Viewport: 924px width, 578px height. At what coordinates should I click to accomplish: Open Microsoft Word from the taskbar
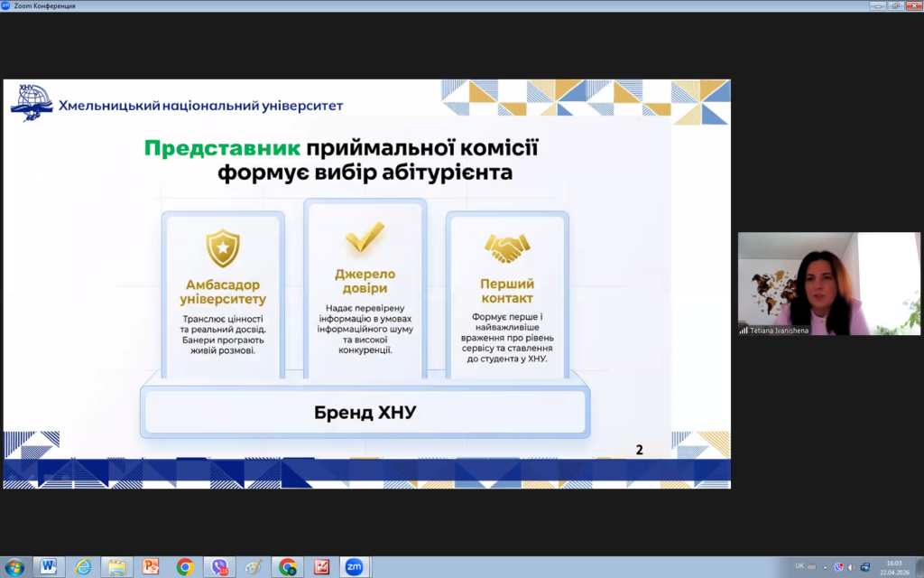click(x=48, y=567)
